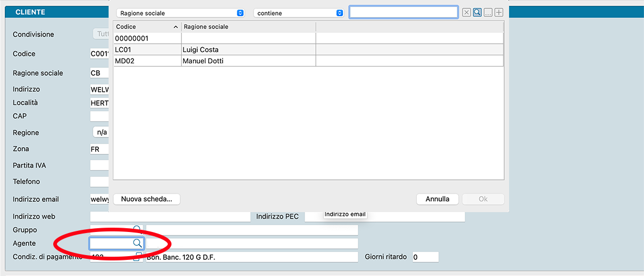Click the Annulla button
Image resolution: width=644 pixels, height=276 pixels.
click(x=437, y=199)
